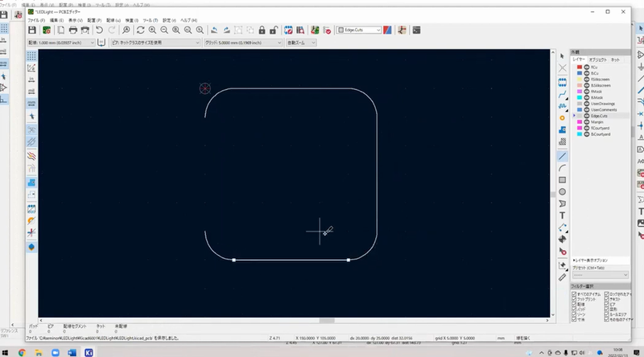Screen dimensions: 644x357
Task: Select the Edge.Cuts layer in the list
Action: click(x=599, y=115)
